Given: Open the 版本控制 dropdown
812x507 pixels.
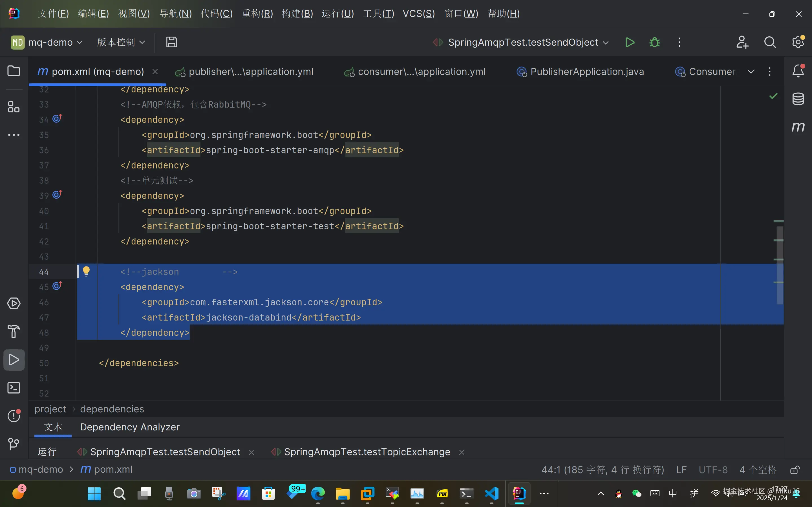Looking at the screenshot, I should click(x=121, y=42).
